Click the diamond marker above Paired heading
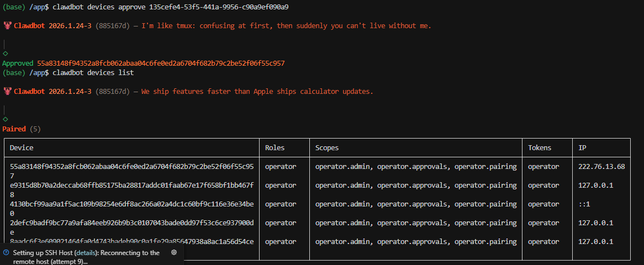Screen dimensions: 644x265 pyautogui.click(x=6, y=119)
